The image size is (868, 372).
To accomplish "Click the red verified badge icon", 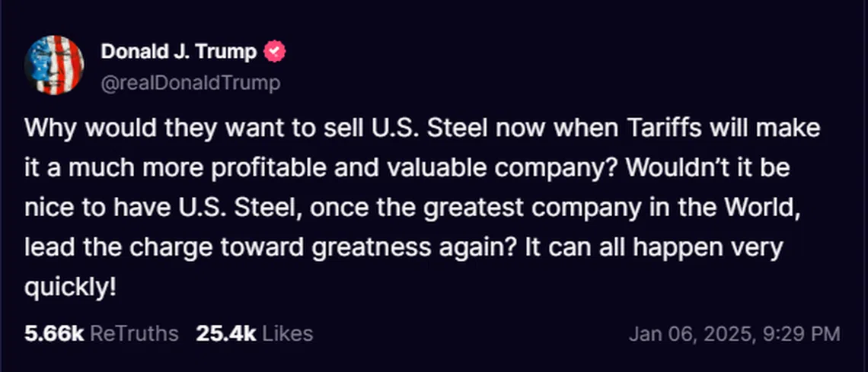I will [275, 52].
